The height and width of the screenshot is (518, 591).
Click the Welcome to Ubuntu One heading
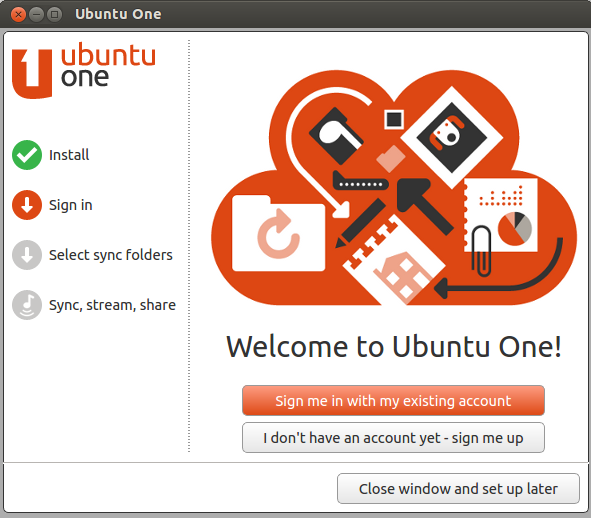click(393, 346)
